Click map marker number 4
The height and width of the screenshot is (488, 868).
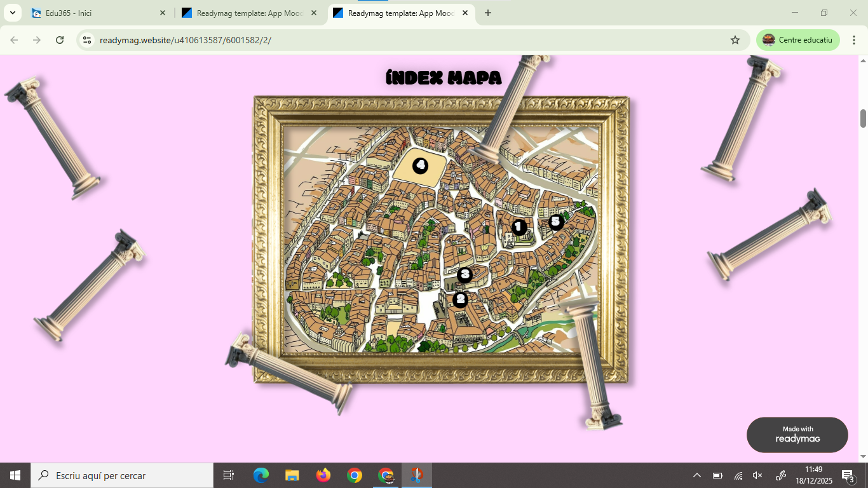[x=420, y=166]
